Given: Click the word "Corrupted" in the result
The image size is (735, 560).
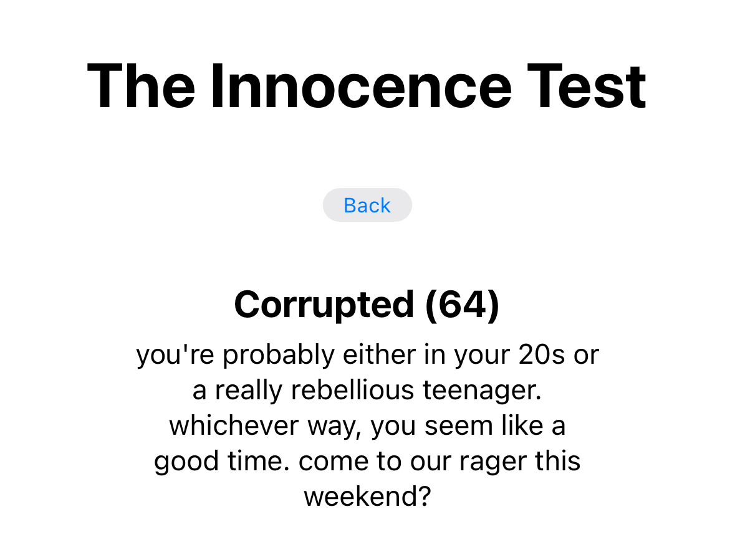Looking at the screenshot, I should [324, 305].
